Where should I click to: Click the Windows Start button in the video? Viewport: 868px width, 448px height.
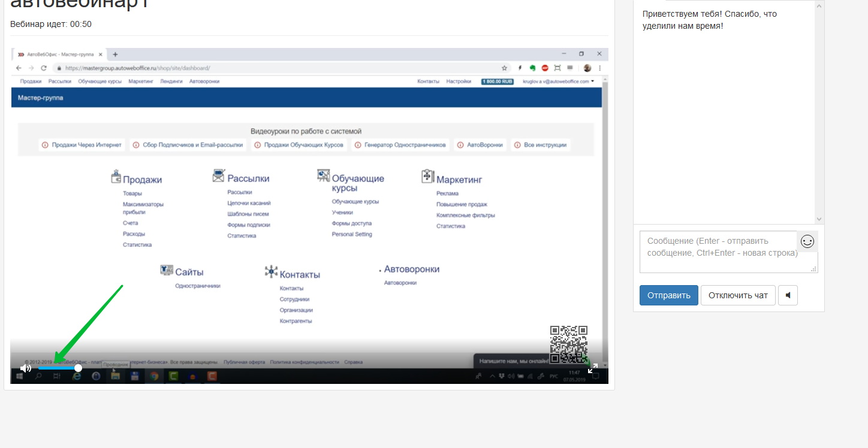pos(19,376)
